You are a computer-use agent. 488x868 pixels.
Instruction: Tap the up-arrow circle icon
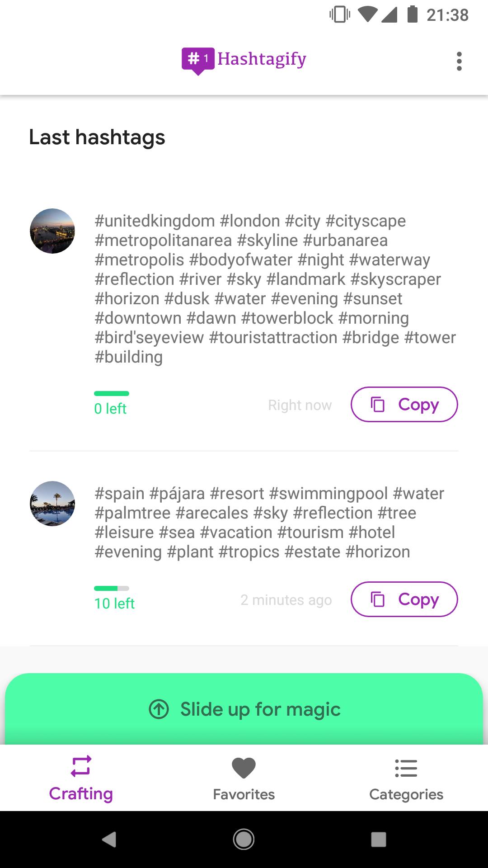pos(159,709)
